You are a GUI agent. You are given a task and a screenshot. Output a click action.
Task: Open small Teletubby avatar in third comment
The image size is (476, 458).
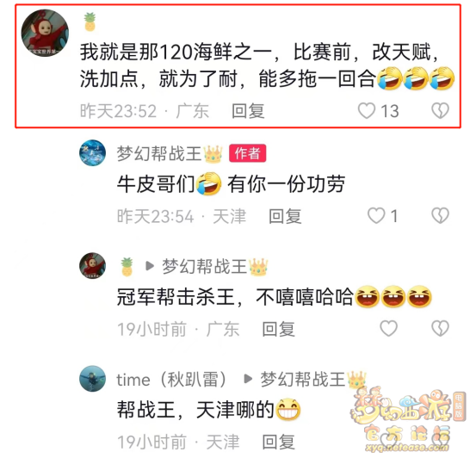pos(93,266)
